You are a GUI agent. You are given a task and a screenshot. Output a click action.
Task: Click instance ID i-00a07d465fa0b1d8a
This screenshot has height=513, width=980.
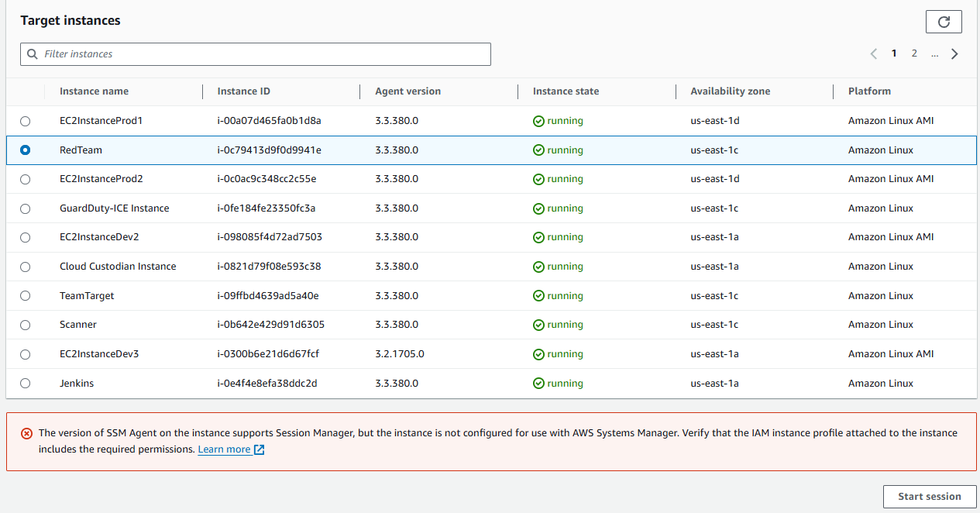tap(269, 121)
